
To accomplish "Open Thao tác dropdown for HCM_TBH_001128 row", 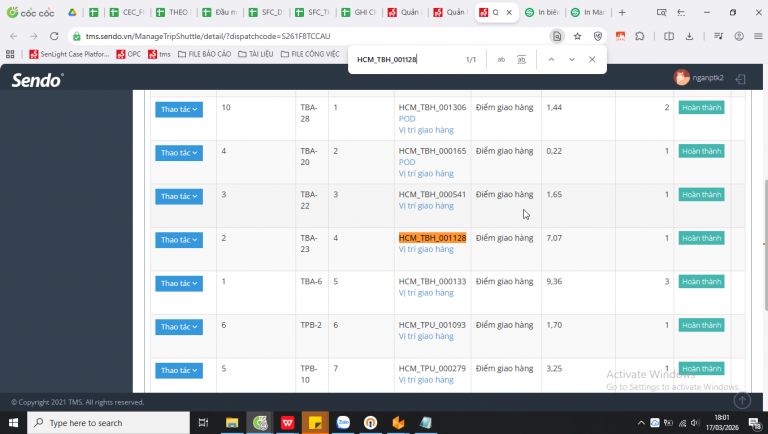I will [x=179, y=240].
